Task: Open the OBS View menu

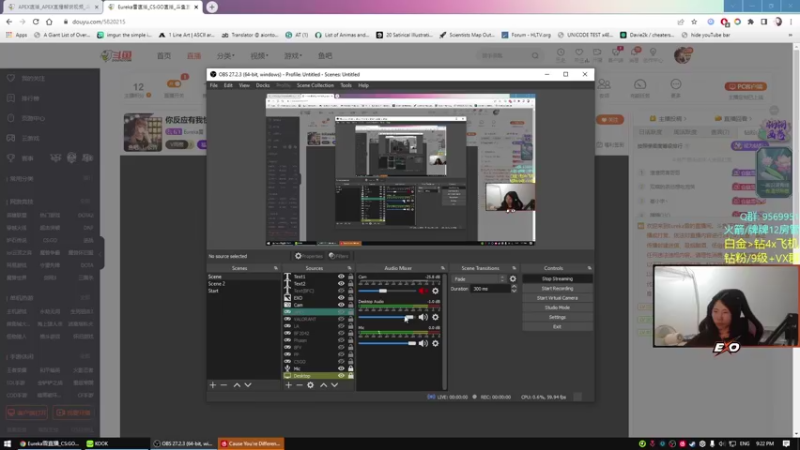Action: pos(244,85)
